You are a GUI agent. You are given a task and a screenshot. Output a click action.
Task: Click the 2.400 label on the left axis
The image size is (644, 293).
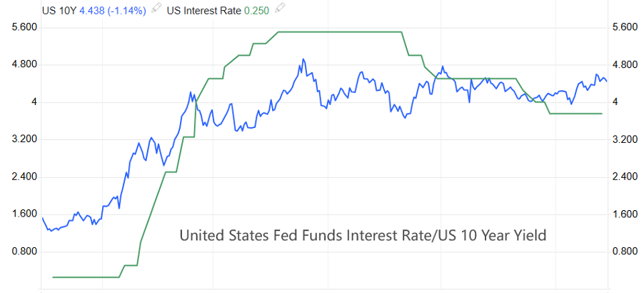(x=26, y=177)
